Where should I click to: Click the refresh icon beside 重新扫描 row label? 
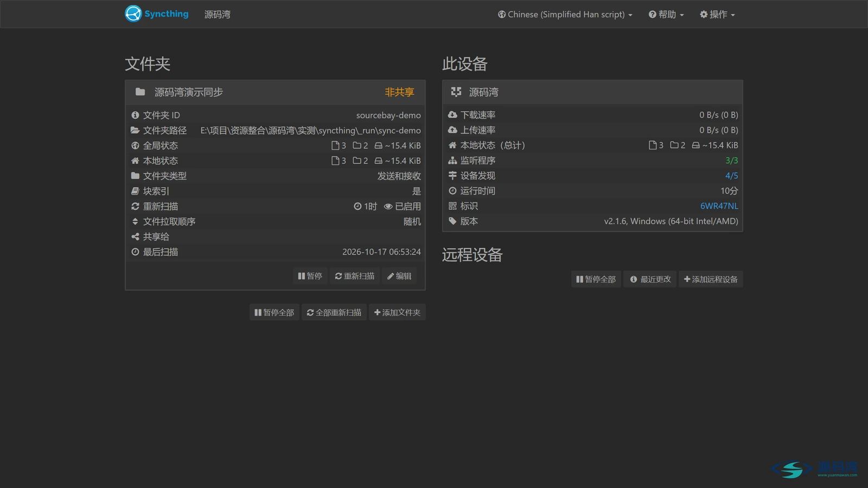click(135, 206)
